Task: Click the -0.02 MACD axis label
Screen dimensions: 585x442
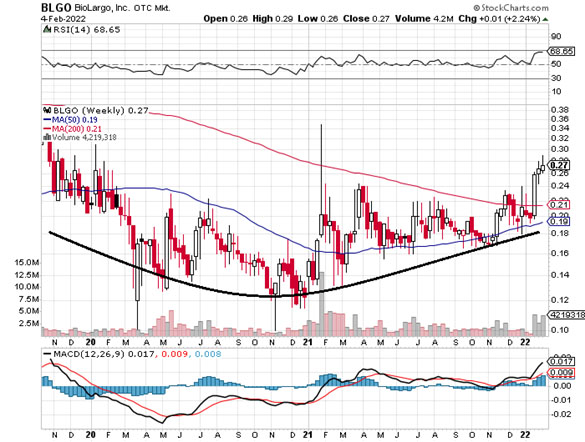Action: pyautogui.click(x=561, y=414)
